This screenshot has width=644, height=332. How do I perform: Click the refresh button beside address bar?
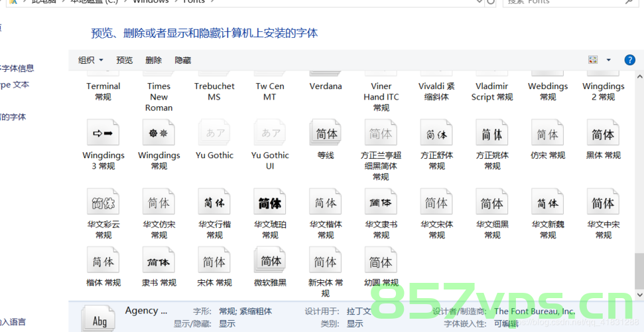coord(490,2)
